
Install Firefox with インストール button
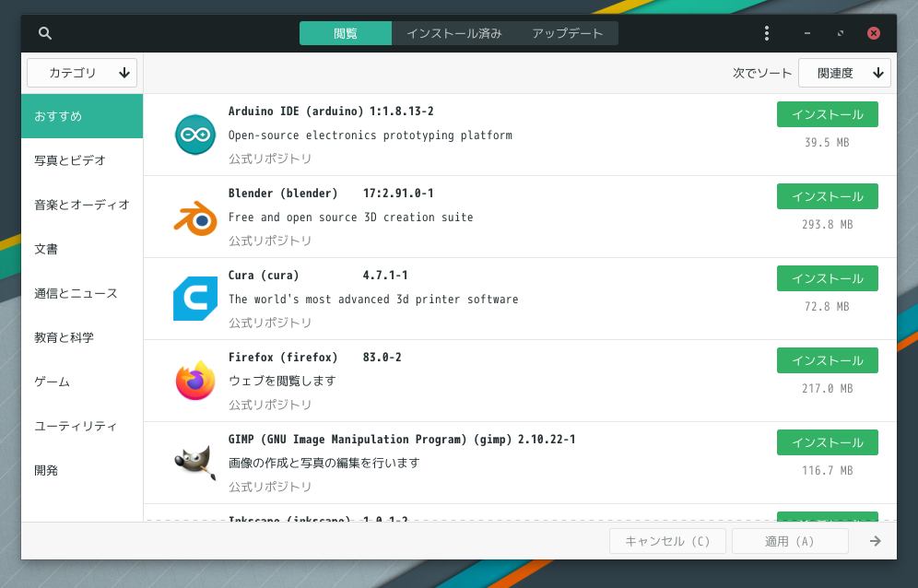coord(828,360)
